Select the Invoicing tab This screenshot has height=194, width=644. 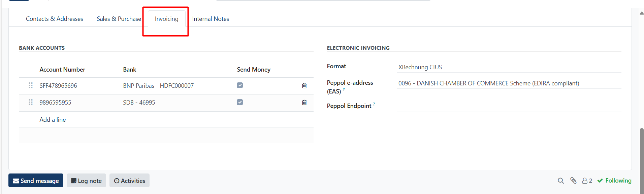coord(167,19)
